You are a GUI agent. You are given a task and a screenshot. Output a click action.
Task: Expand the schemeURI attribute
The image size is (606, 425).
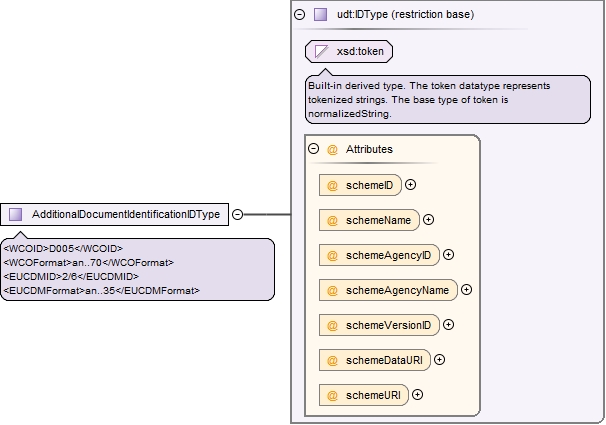417,394
